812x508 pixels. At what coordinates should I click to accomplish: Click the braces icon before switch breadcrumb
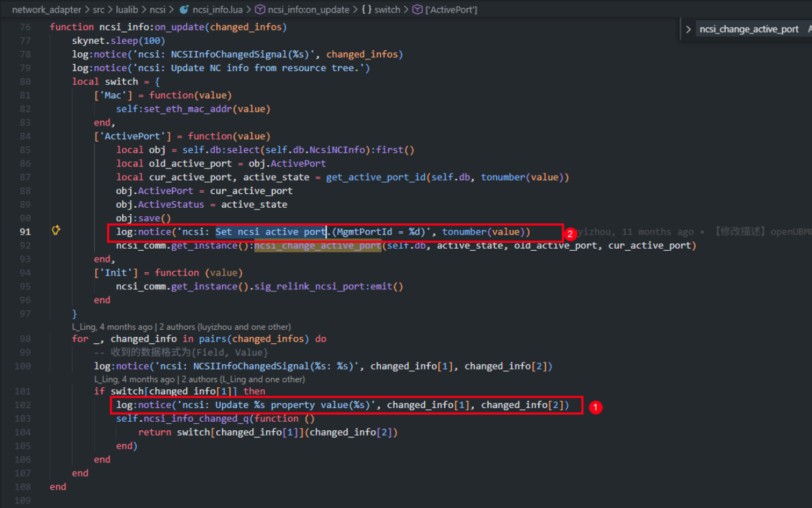365,10
